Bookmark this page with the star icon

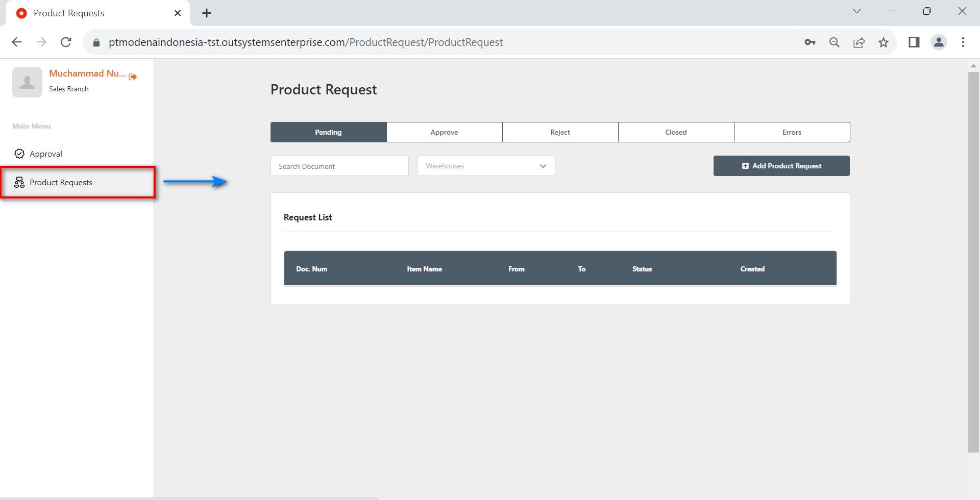click(x=884, y=42)
